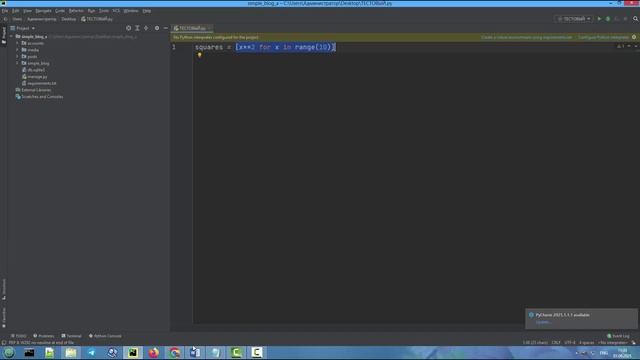Click the line separator CRLF status widget
This screenshot has height=360, width=640.
[x=556, y=343]
